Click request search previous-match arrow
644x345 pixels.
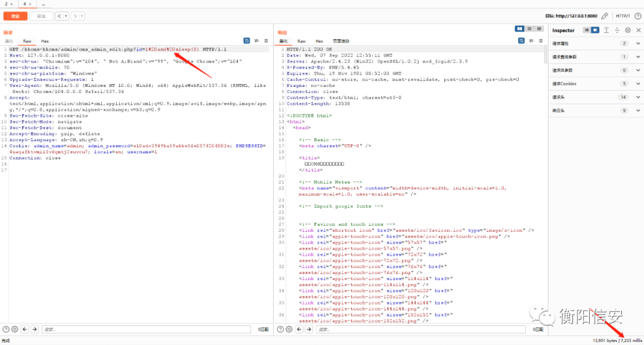click(x=24, y=329)
